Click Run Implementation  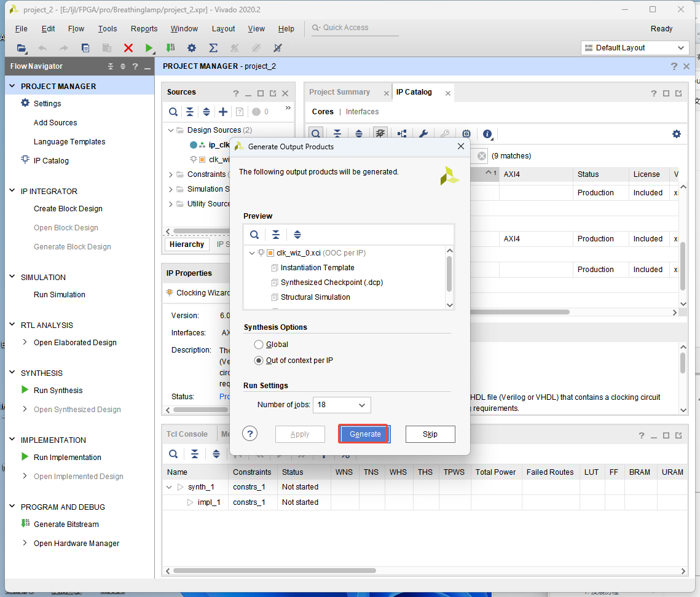click(68, 458)
